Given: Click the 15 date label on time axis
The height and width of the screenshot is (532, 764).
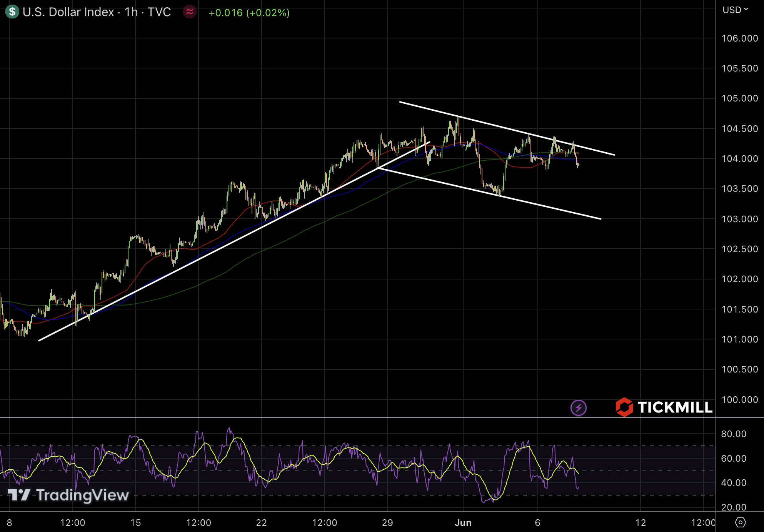Looking at the screenshot, I should 135,523.
